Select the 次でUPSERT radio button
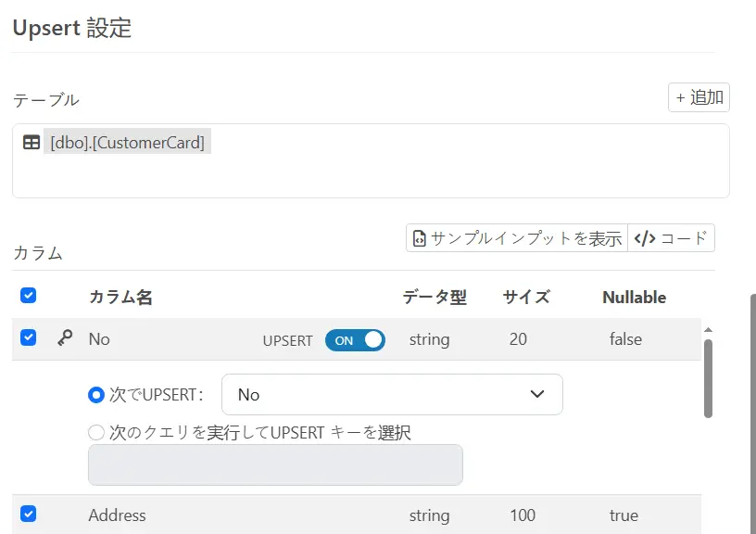Screen dimensions: 756x534 [x=96, y=395]
